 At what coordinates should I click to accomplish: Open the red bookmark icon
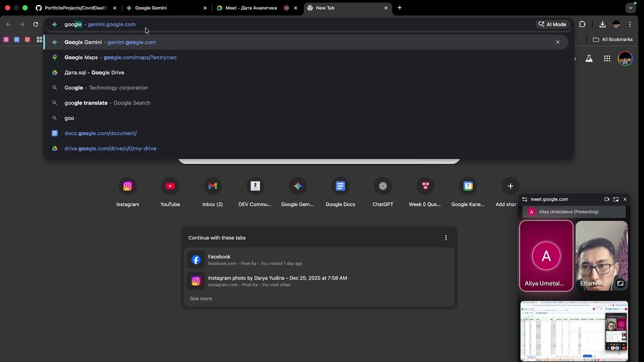coord(27,39)
